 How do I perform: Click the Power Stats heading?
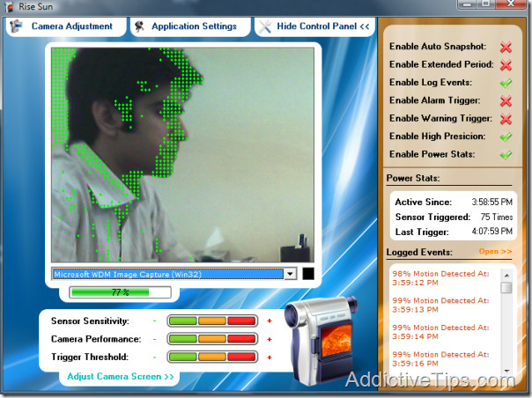point(413,178)
